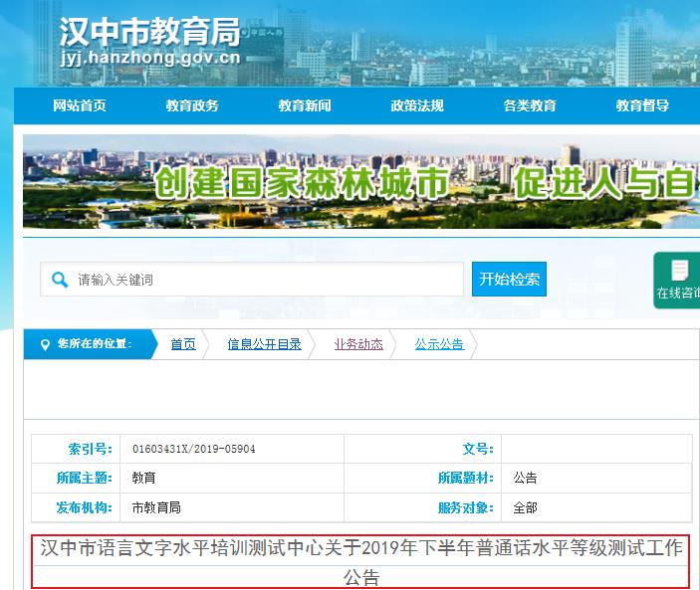Follow the 首页 breadcrumb link
This screenshot has width=700, height=590.
[x=183, y=344]
